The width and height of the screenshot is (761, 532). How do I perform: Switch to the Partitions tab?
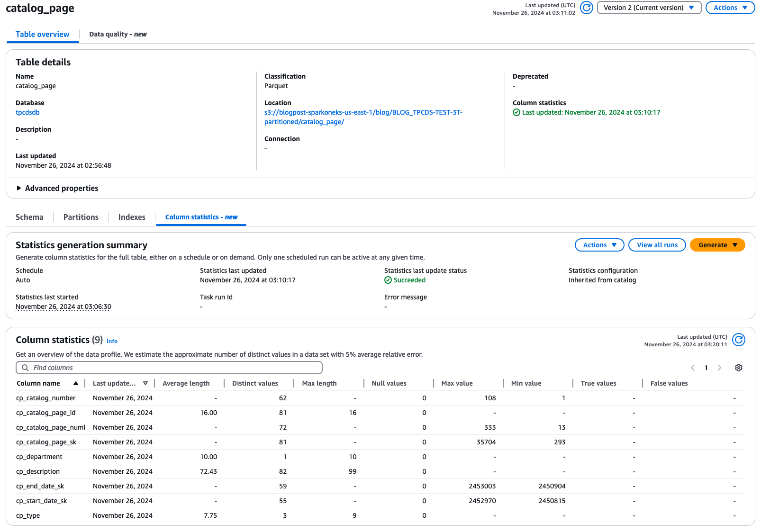[x=81, y=217]
